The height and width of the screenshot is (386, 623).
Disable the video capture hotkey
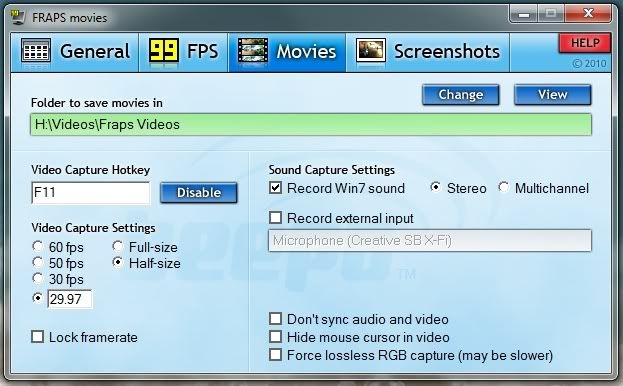click(x=199, y=193)
